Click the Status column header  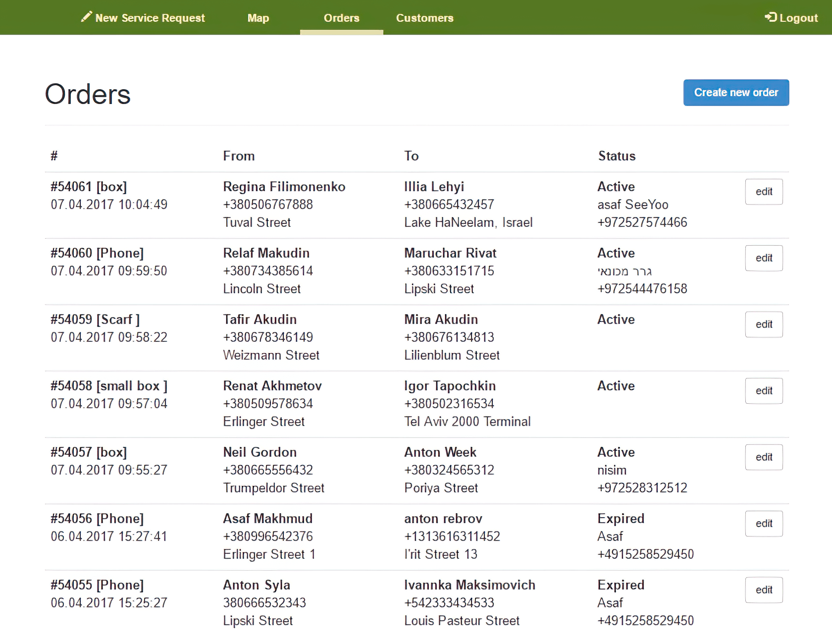(617, 156)
